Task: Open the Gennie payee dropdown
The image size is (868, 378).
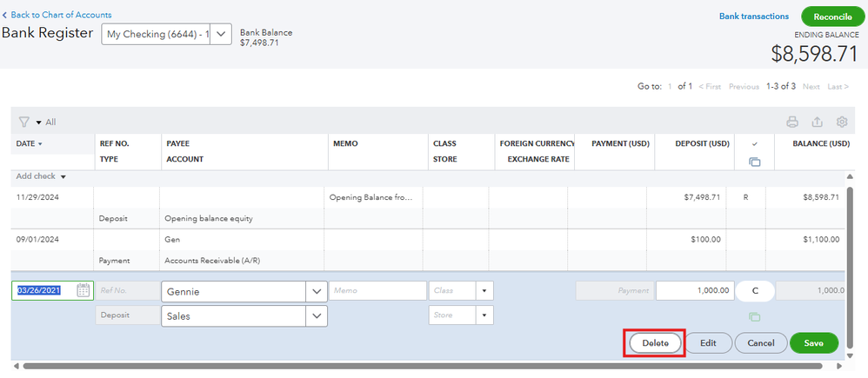Action: [x=317, y=292]
